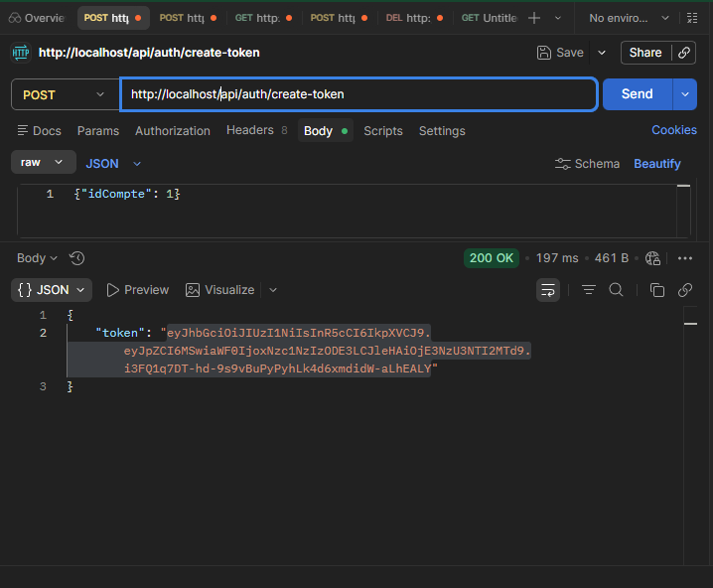The image size is (713, 588).
Task: Toggle line wrap in the response
Action: (x=548, y=290)
